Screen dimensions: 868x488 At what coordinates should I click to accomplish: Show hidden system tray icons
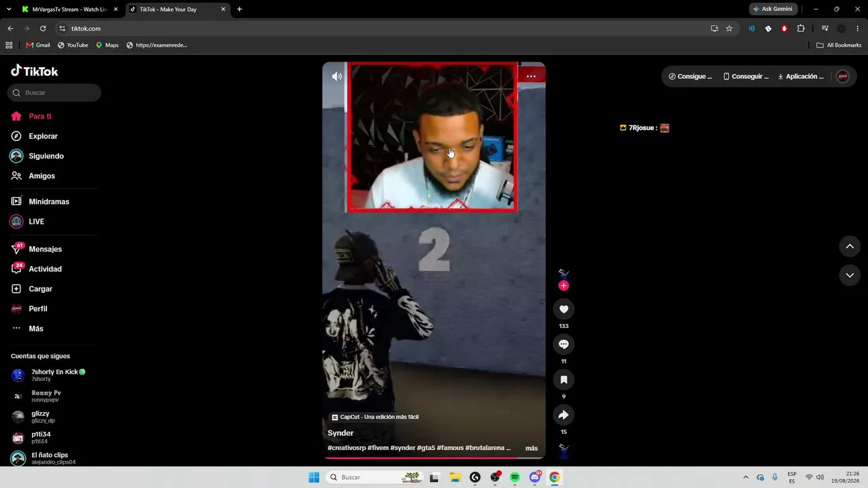point(746,477)
